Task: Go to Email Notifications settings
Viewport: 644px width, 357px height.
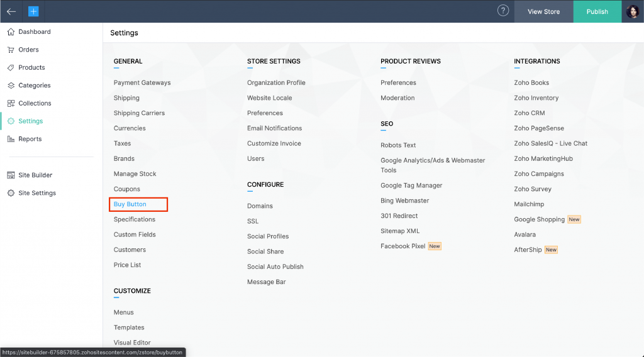Action: 274,128
